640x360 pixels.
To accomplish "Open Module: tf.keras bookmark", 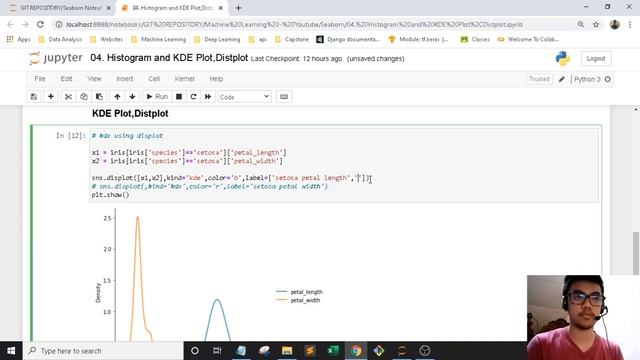I will click(x=418, y=39).
